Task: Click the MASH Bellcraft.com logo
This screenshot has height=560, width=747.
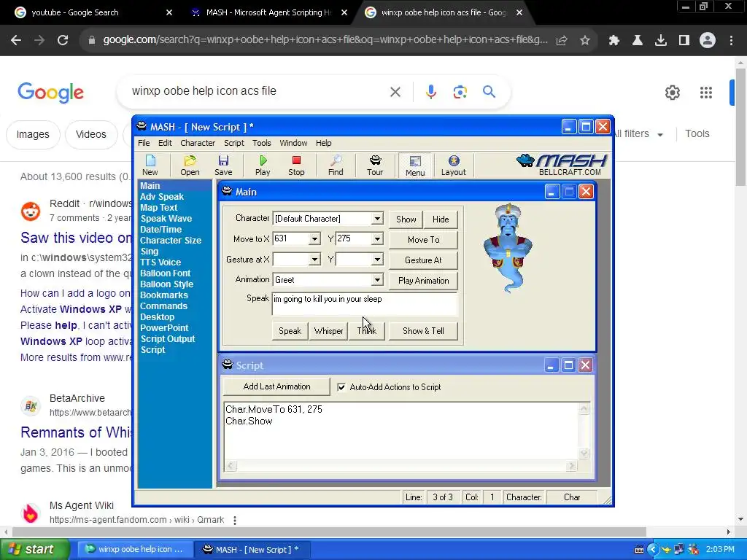Action: pyautogui.click(x=562, y=165)
